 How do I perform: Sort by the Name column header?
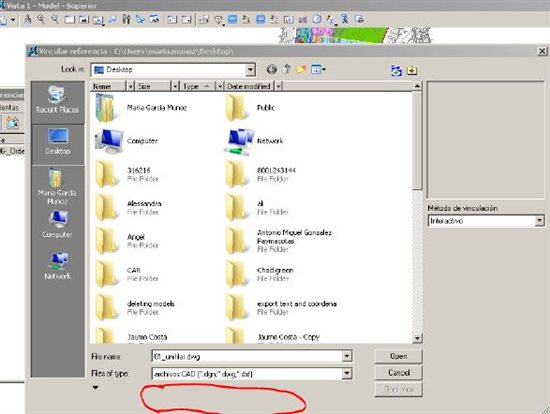click(x=108, y=86)
